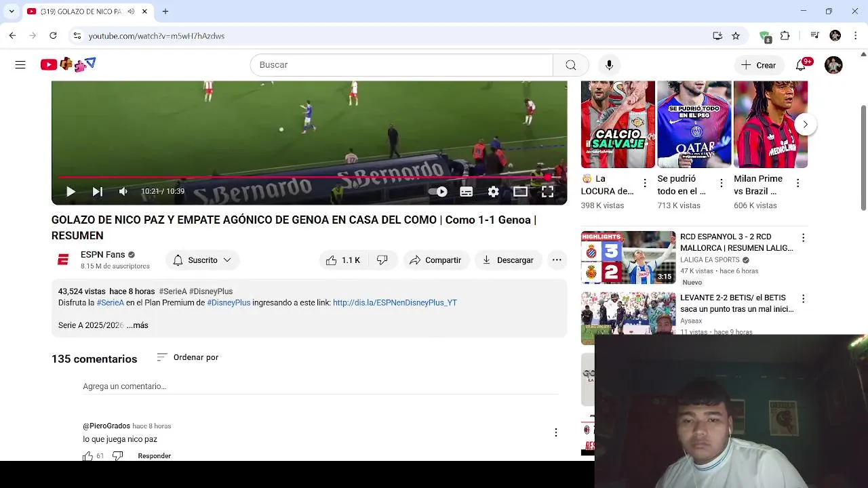Open options for La LOCURA de short

pyautogui.click(x=645, y=183)
